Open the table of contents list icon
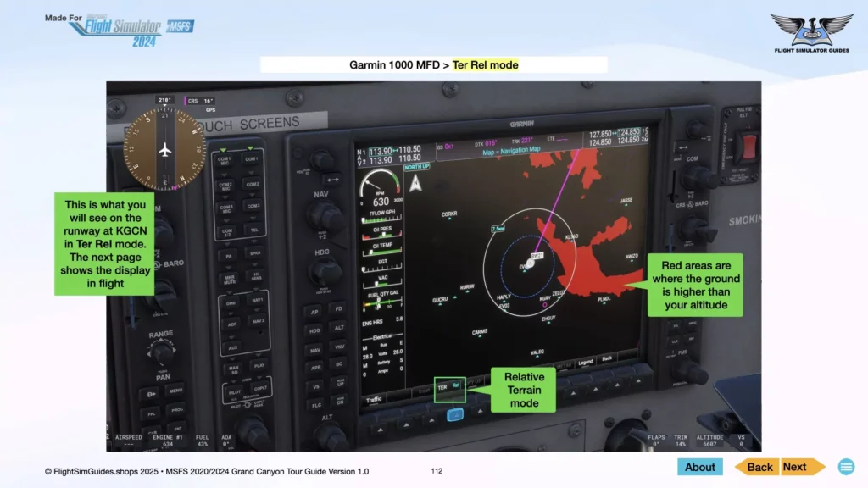Screen dimensions: 868x488 [845, 467]
